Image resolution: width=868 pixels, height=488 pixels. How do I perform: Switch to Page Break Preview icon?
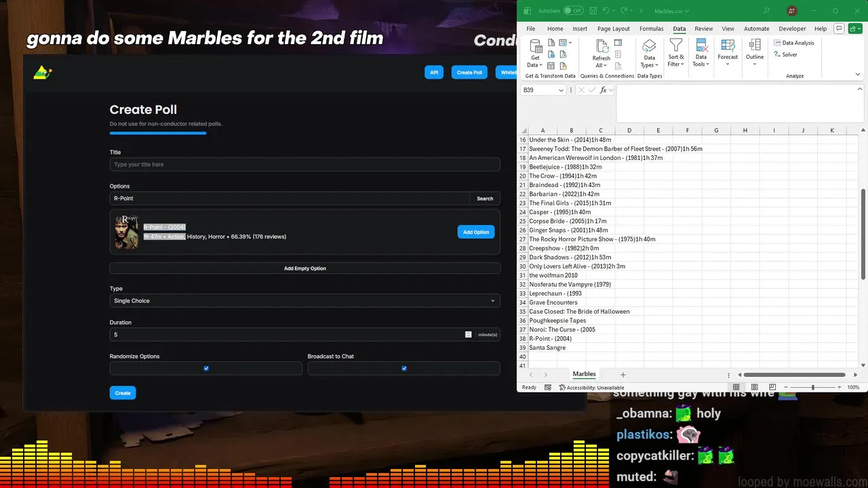tap(772, 387)
